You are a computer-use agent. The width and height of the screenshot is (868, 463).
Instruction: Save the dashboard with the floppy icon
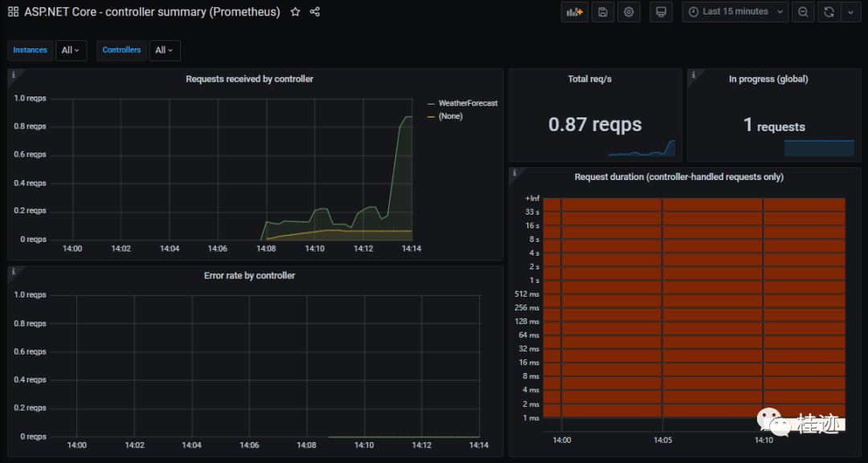[603, 11]
